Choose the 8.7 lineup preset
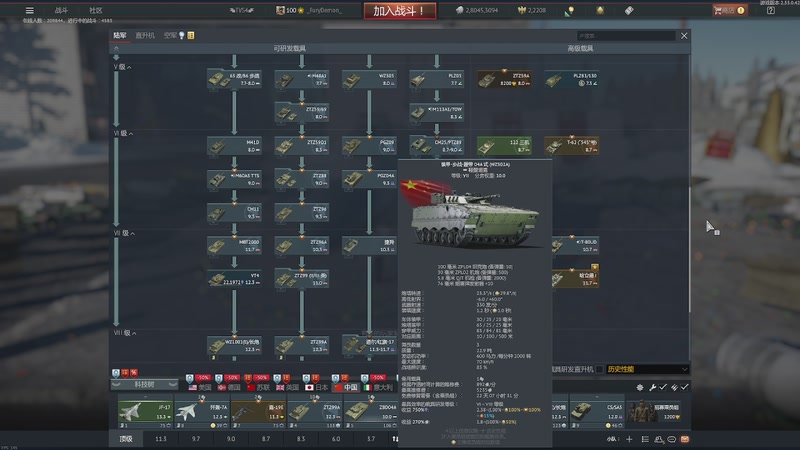 pos(266,439)
